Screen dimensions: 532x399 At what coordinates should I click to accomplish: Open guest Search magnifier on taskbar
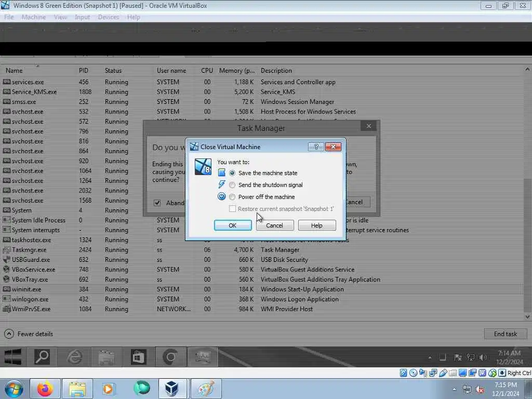coord(42,357)
